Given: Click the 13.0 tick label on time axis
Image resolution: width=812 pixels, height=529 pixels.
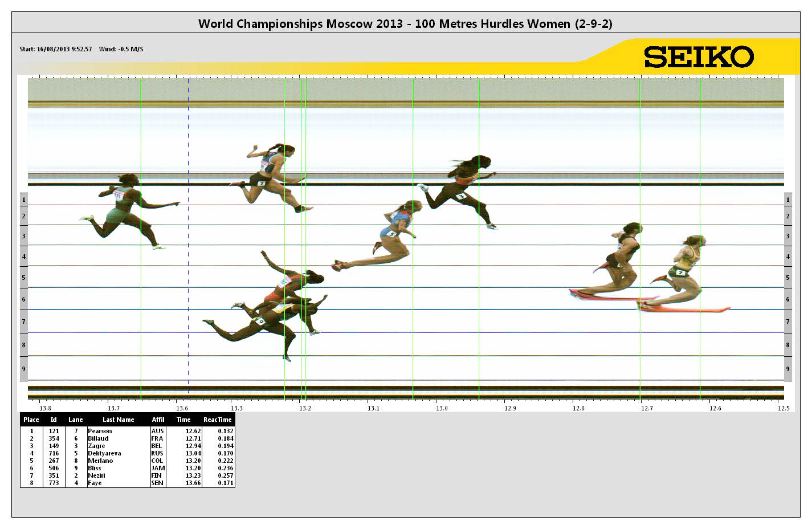Looking at the screenshot, I should pyautogui.click(x=442, y=408).
